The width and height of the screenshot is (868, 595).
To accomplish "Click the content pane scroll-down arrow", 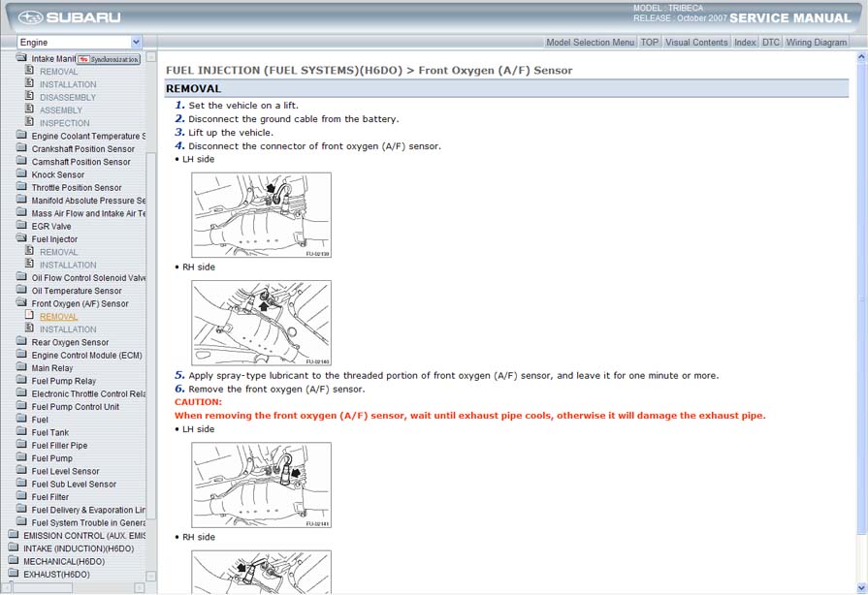I will click(x=862, y=587).
